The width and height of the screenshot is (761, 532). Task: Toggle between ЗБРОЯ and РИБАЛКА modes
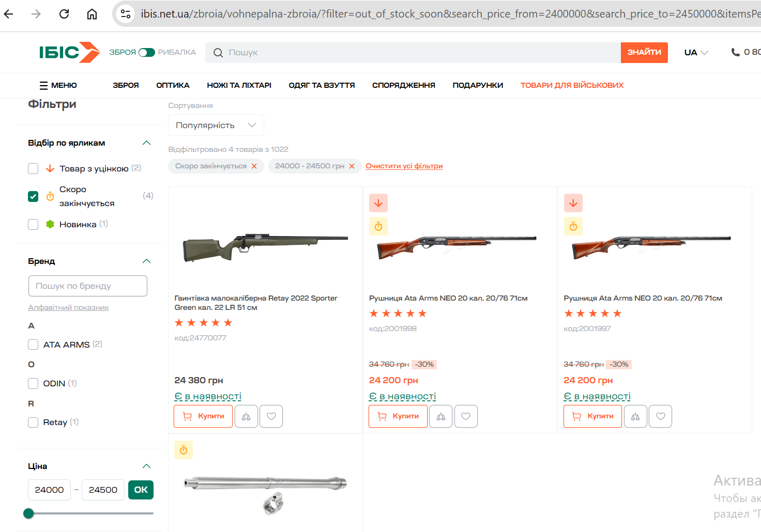click(x=147, y=52)
